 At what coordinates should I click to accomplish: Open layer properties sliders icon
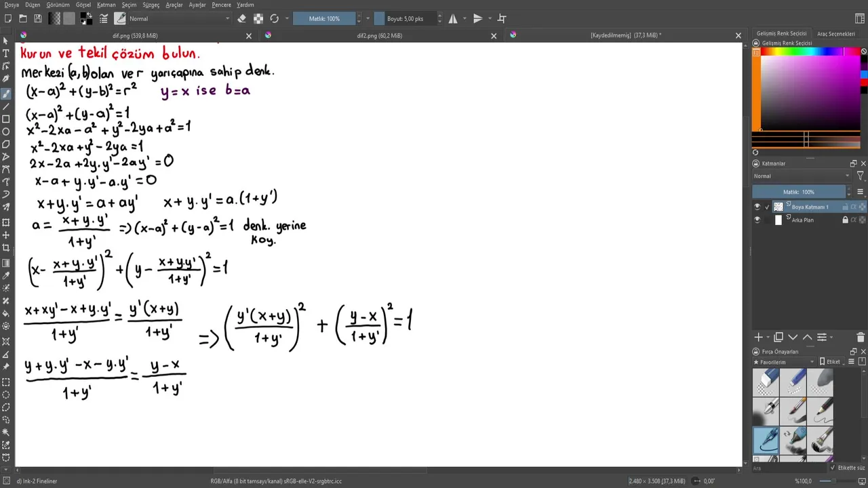click(821, 337)
